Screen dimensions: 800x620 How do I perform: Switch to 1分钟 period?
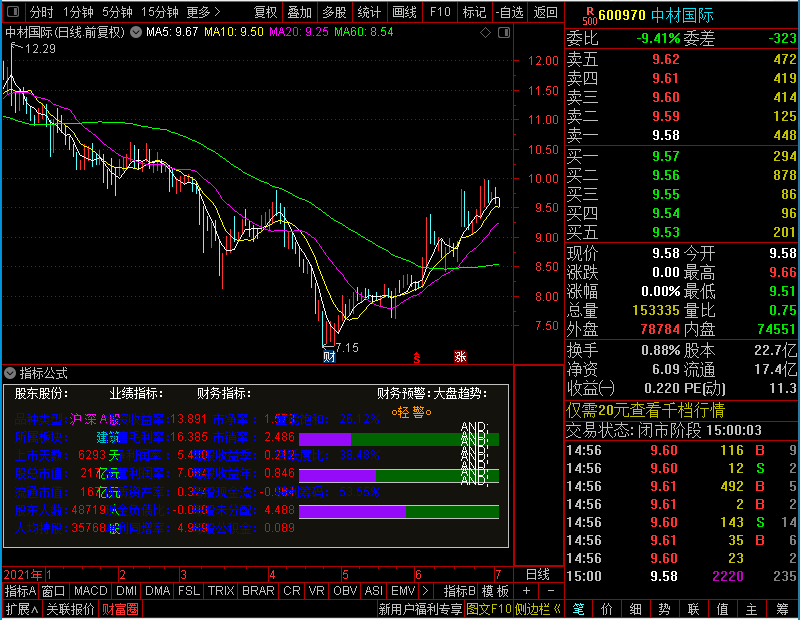point(78,12)
